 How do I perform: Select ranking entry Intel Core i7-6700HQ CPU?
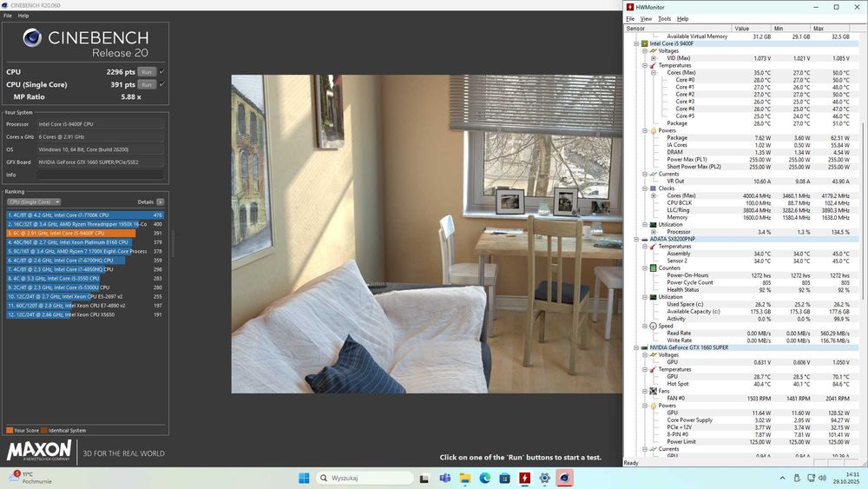pyautogui.click(x=85, y=261)
